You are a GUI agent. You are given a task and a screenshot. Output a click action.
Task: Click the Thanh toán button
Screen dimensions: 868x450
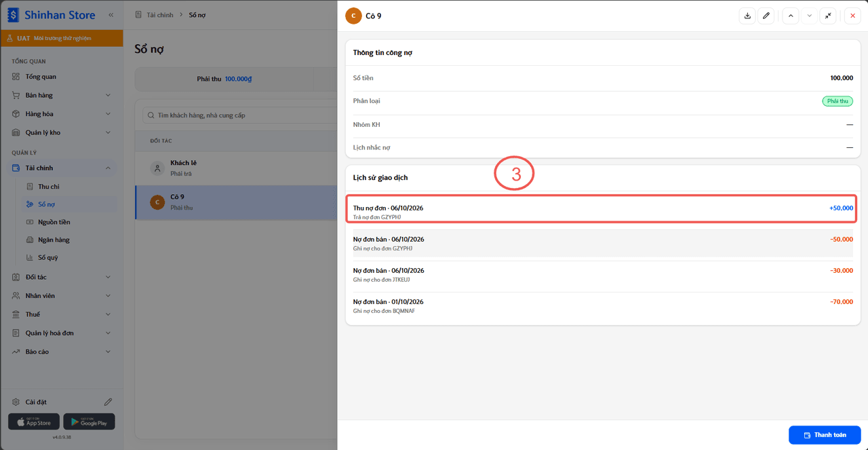pyautogui.click(x=825, y=435)
